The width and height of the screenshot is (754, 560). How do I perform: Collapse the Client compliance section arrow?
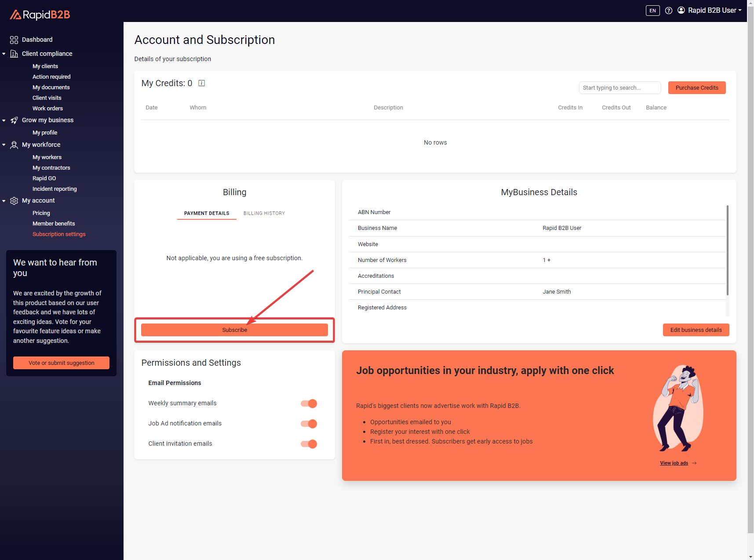pos(4,54)
